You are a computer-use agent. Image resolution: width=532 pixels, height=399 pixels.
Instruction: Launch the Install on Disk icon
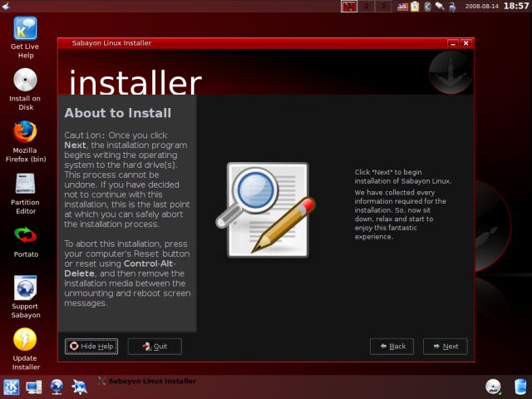[x=25, y=89]
